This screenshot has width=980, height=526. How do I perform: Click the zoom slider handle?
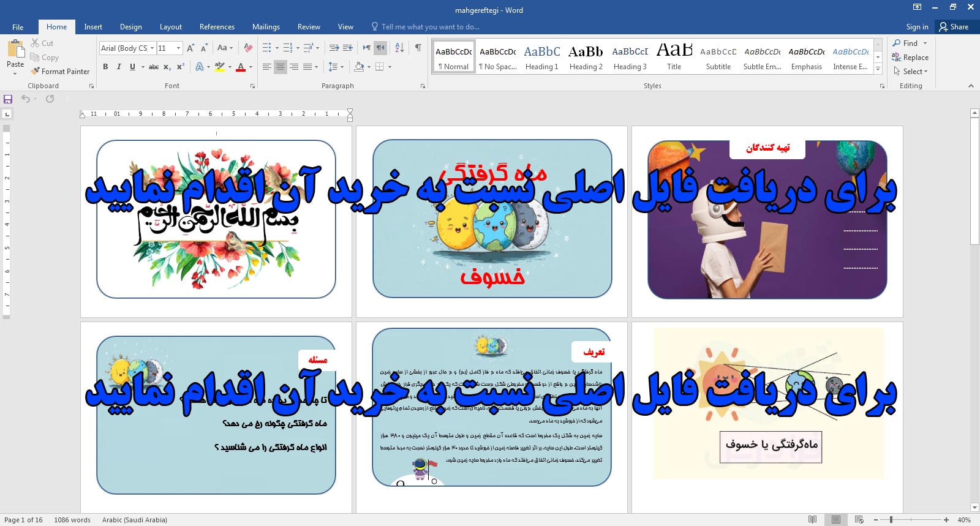(891, 520)
